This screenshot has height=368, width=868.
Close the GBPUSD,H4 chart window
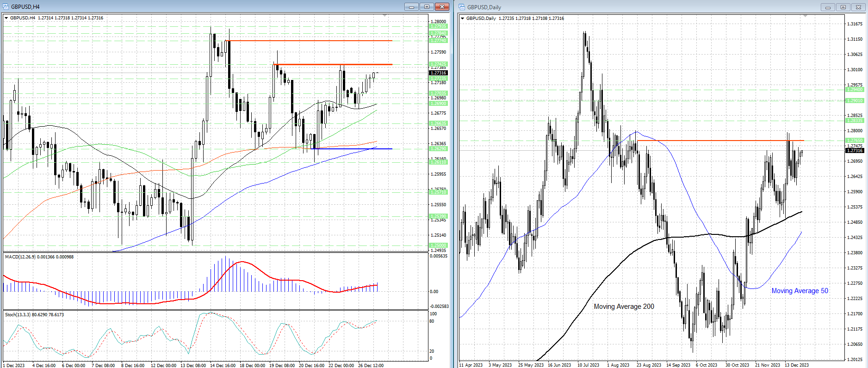point(442,6)
